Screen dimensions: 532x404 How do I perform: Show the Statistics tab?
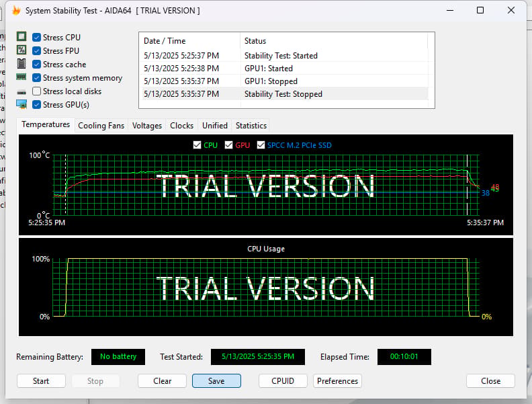pyautogui.click(x=251, y=126)
